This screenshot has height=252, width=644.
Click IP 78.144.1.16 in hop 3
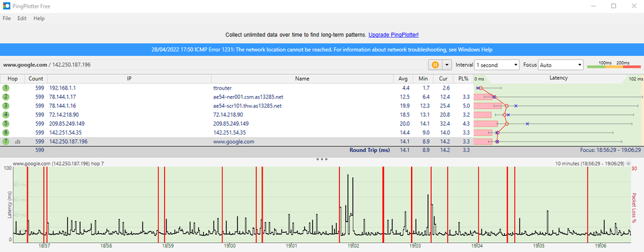63,106
